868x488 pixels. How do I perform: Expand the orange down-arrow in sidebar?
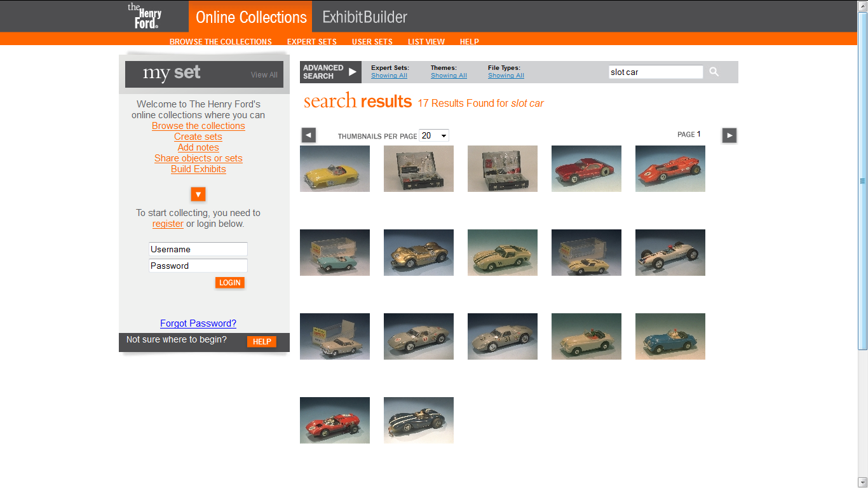198,194
